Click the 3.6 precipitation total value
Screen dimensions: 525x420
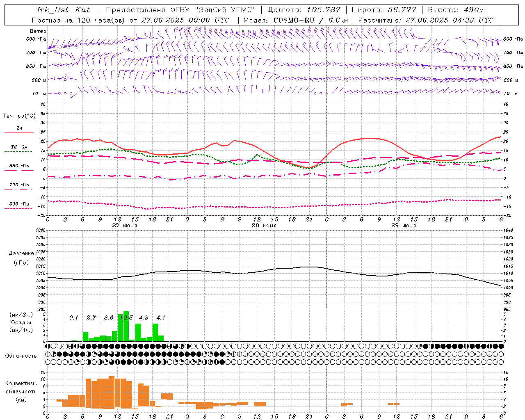[109, 317]
